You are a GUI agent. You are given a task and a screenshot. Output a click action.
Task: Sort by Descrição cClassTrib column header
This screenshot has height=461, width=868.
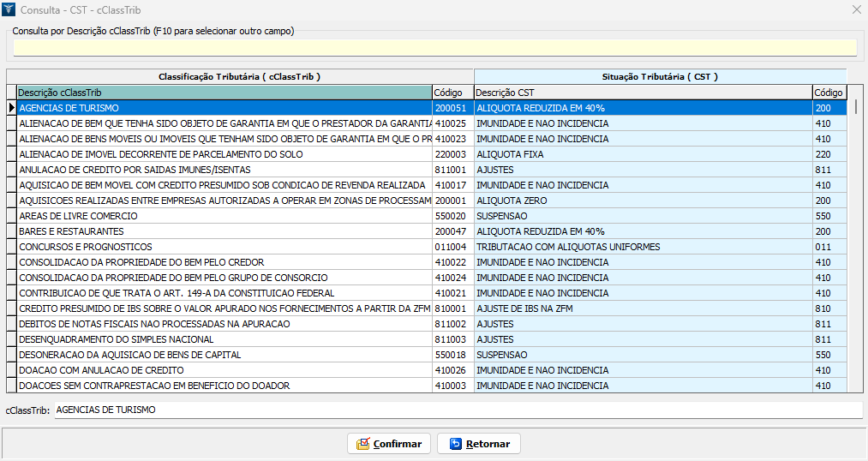coord(224,93)
